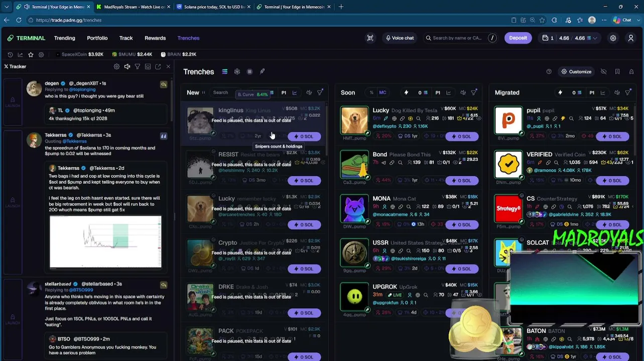
Task: Select P1 preset in New column
Action: tap(284, 93)
